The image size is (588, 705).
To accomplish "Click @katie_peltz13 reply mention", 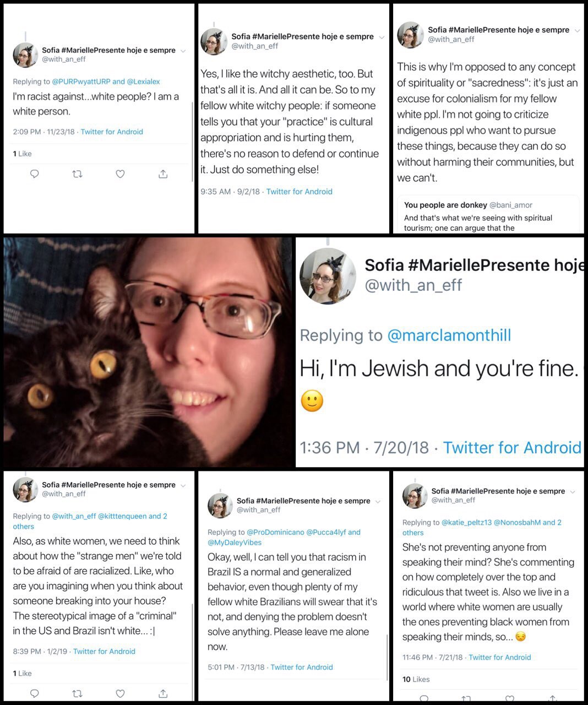I will click(467, 522).
